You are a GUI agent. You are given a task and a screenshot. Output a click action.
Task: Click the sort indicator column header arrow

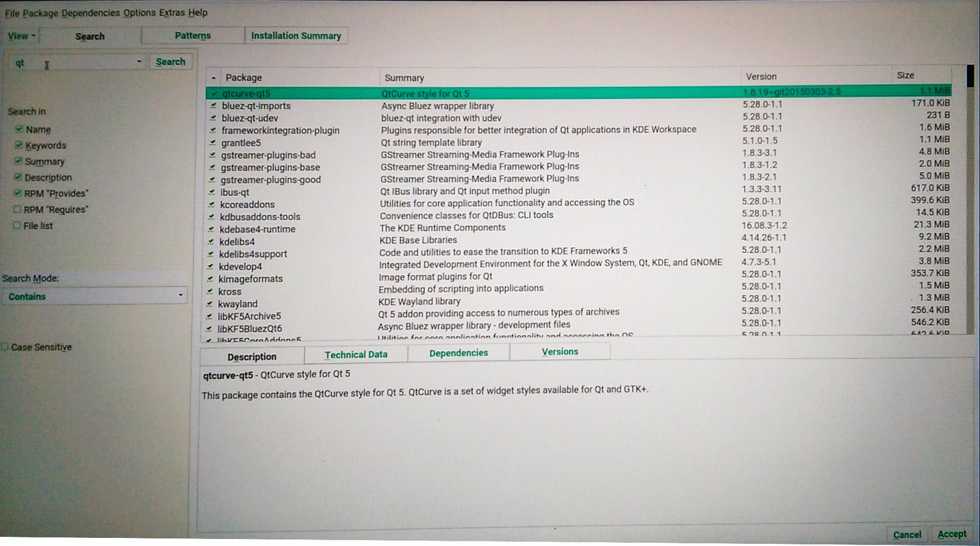tap(214, 78)
